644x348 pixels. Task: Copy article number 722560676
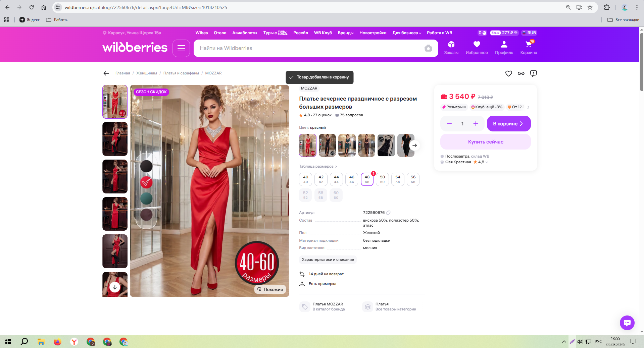tap(388, 213)
